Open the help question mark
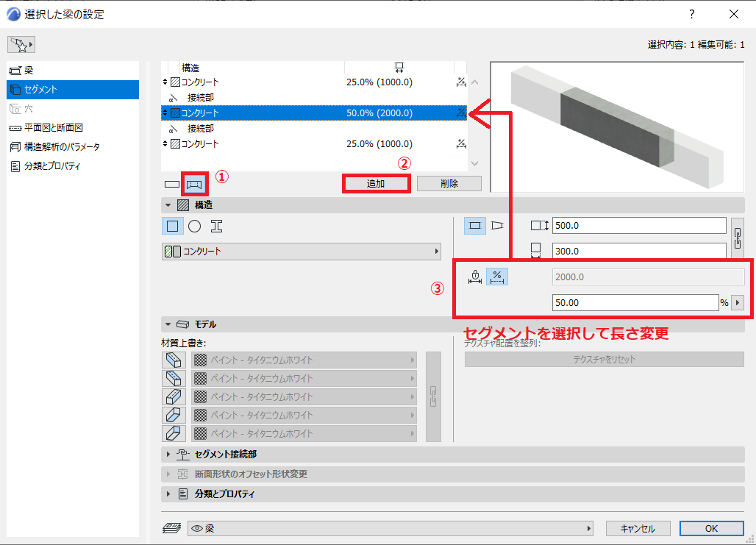Image resolution: width=756 pixels, height=545 pixels. click(x=691, y=15)
